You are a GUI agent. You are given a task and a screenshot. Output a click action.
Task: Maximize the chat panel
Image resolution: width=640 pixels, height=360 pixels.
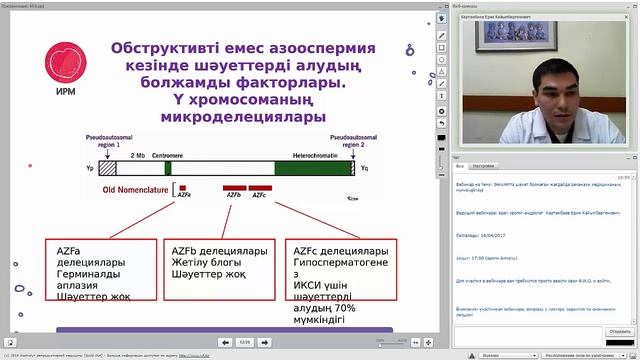(x=635, y=157)
